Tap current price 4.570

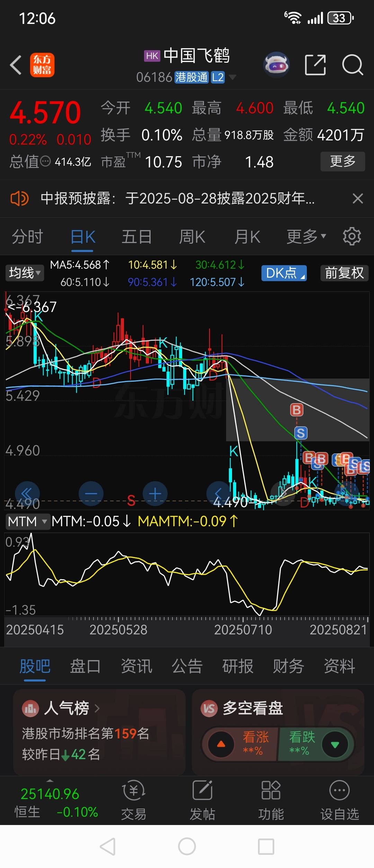point(45,113)
